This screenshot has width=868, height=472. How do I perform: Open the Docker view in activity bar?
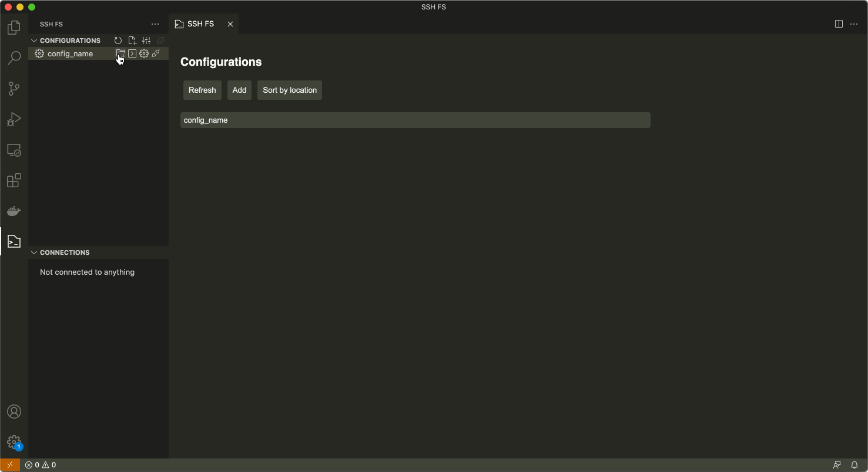pos(14,211)
